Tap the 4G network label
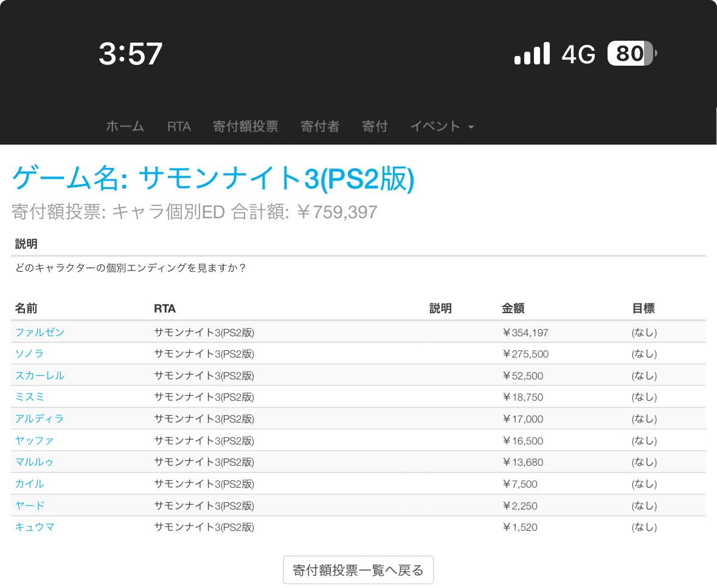The height and width of the screenshot is (588, 717). (578, 54)
